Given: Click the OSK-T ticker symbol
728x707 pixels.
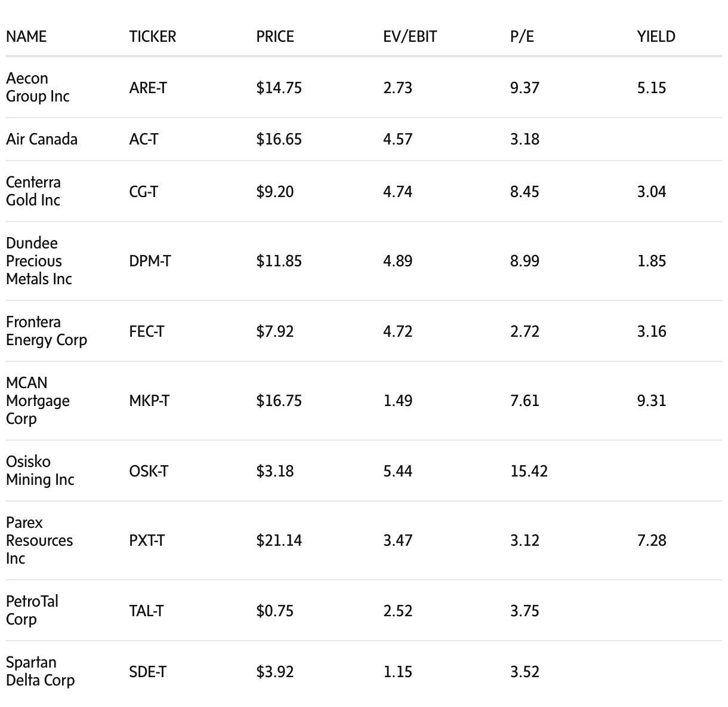Looking at the screenshot, I should [149, 471].
